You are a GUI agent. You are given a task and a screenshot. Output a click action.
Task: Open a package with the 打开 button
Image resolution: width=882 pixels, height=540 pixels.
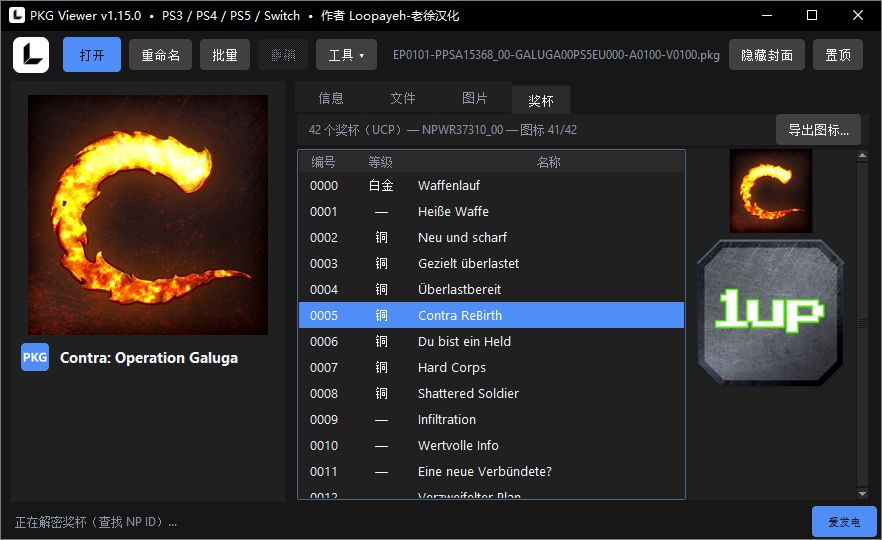pyautogui.click(x=92, y=55)
